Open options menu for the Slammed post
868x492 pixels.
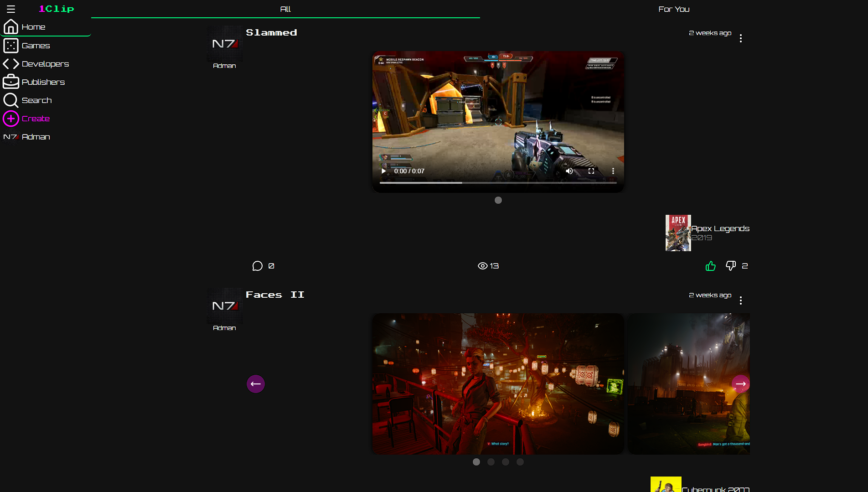pos(741,38)
